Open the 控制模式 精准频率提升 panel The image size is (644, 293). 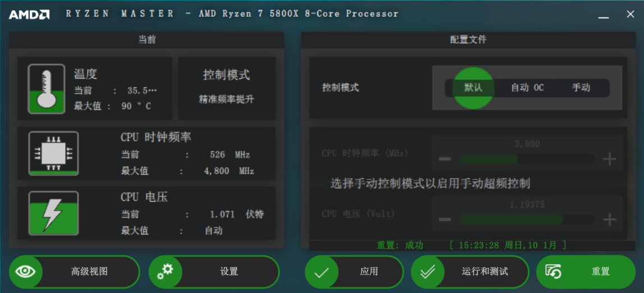(x=227, y=88)
